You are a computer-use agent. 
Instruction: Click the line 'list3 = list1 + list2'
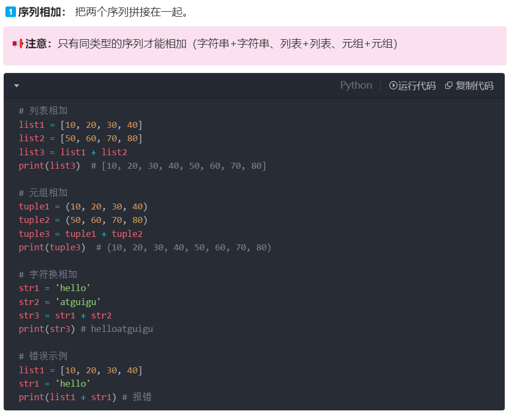(72, 152)
